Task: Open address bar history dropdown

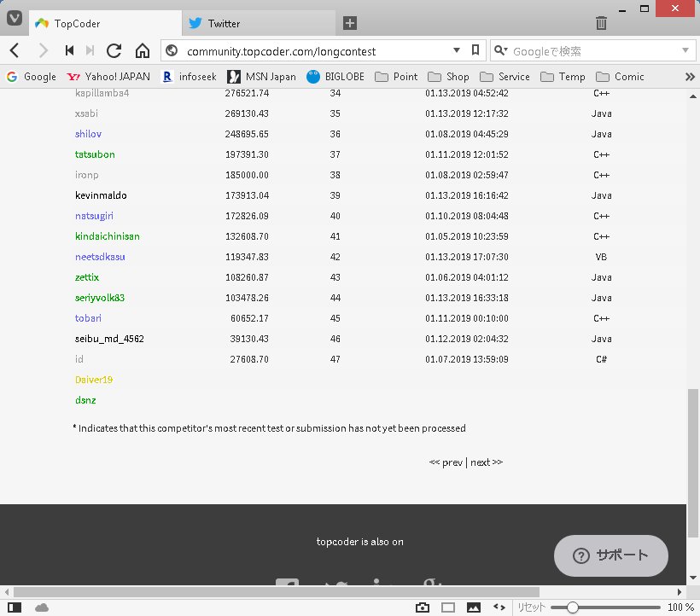Action: (456, 50)
